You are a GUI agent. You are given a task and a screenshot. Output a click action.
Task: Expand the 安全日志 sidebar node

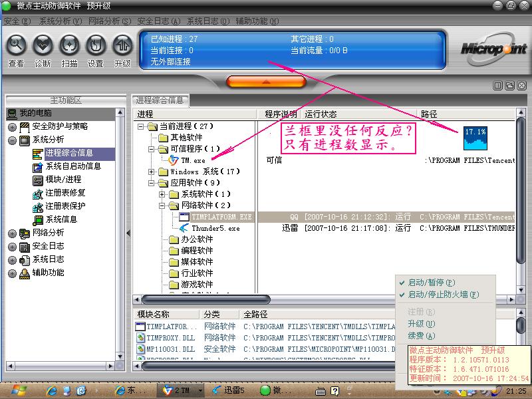pyautogui.click(x=12, y=247)
